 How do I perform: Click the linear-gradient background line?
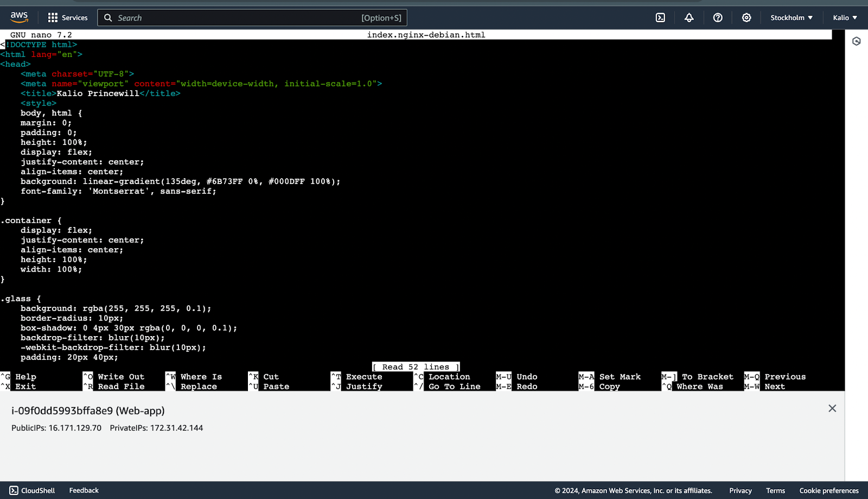click(181, 181)
